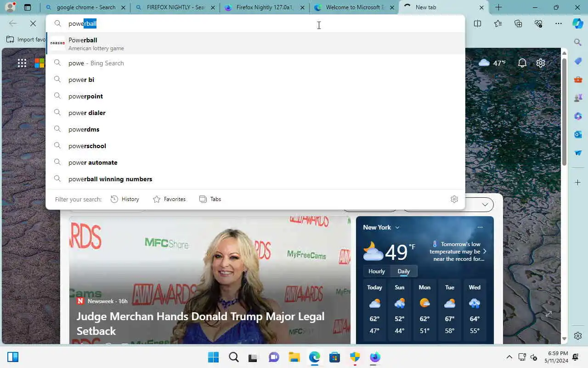Open the Shopping tag sidebar icon

pos(578,61)
